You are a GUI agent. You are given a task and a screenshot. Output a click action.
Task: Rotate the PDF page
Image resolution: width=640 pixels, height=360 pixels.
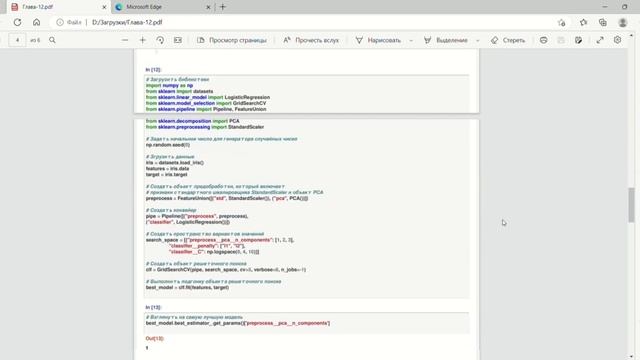(x=160, y=40)
